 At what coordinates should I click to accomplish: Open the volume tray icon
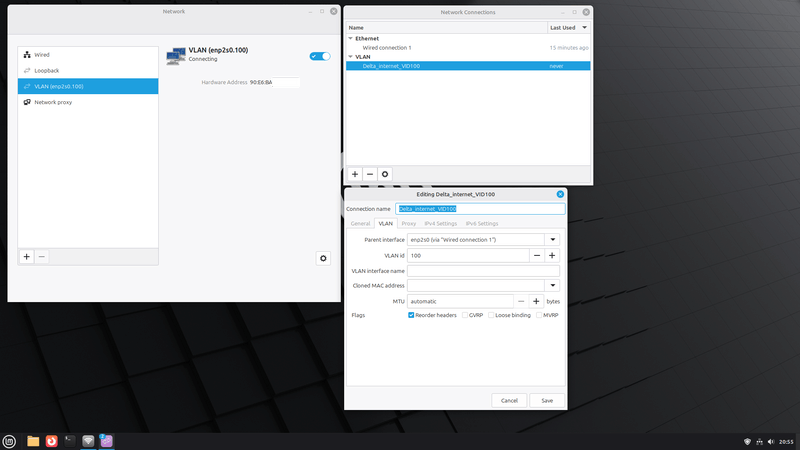(771, 442)
